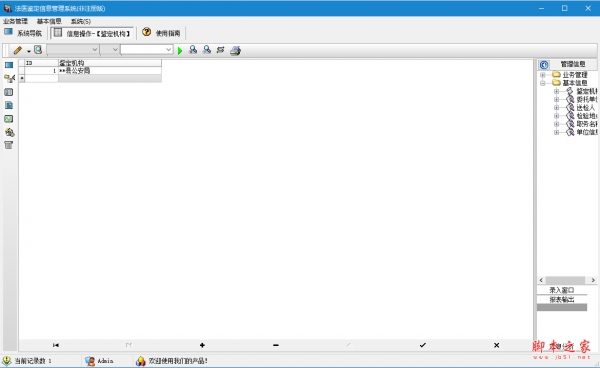Select the 业务管理 folder in tree
600x368 pixels.
[x=574, y=75]
